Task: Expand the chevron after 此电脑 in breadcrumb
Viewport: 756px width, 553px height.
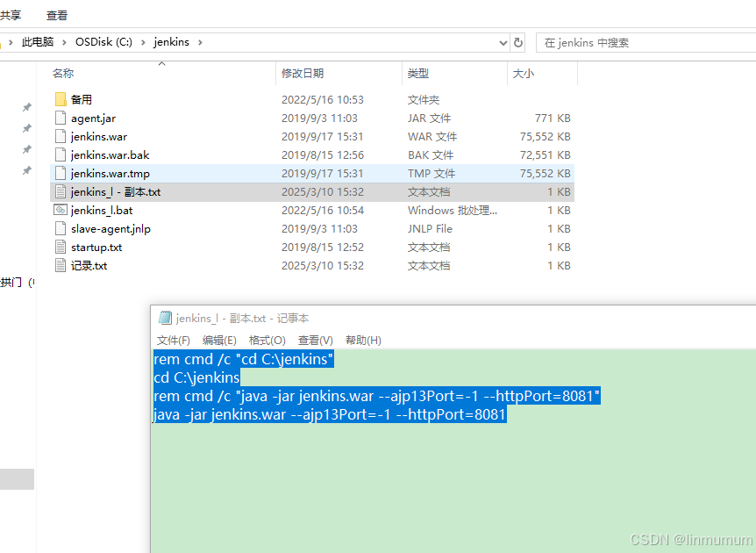Action: click(x=64, y=42)
